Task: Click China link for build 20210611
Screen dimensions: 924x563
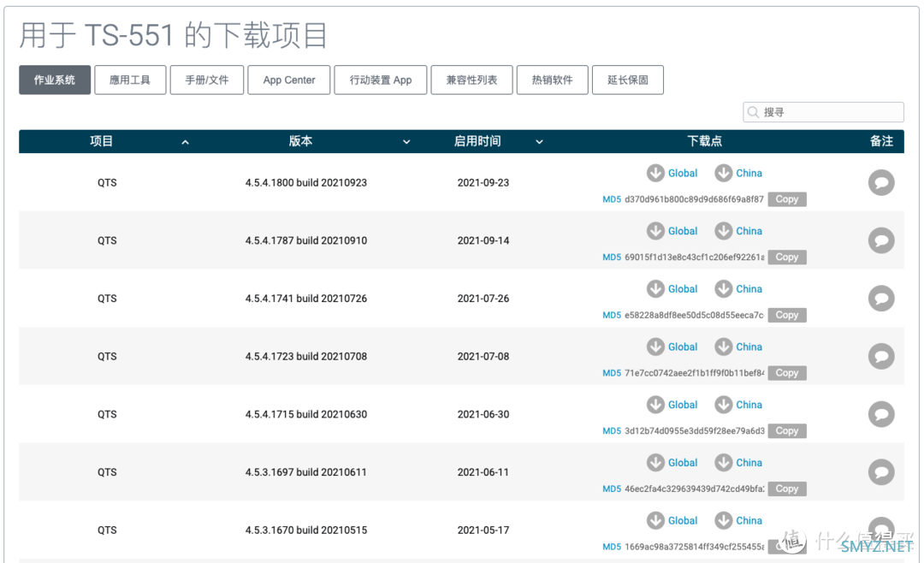Action: tap(749, 463)
